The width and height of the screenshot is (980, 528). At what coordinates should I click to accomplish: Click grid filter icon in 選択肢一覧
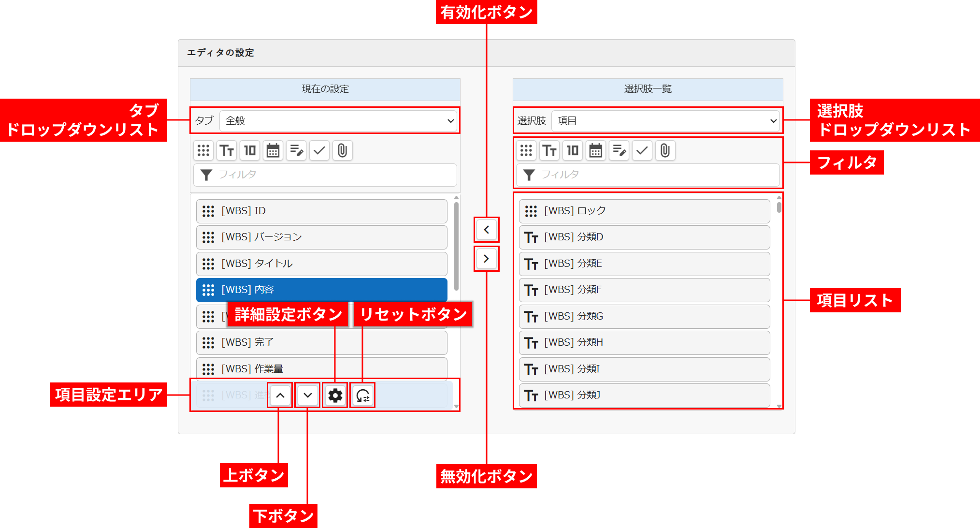tap(526, 150)
